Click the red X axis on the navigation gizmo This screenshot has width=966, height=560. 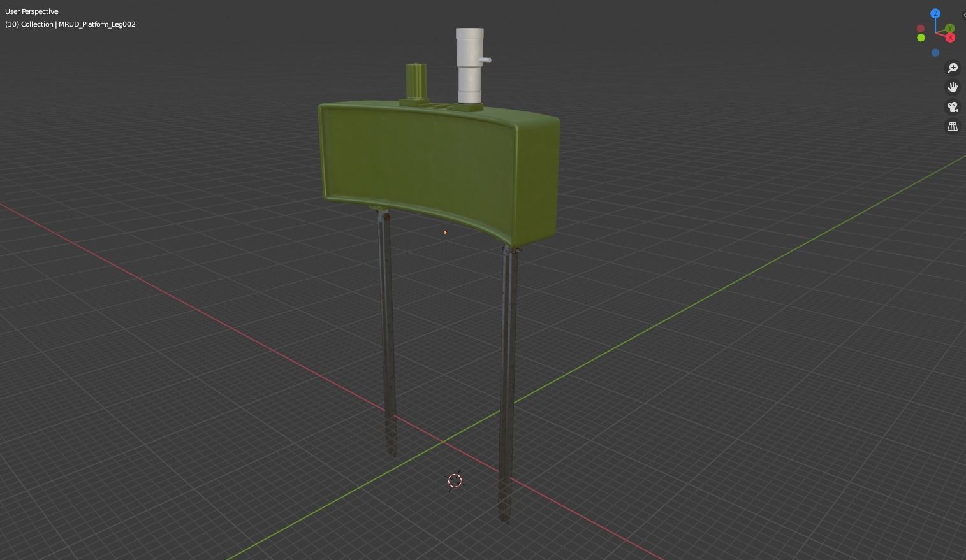(x=951, y=38)
